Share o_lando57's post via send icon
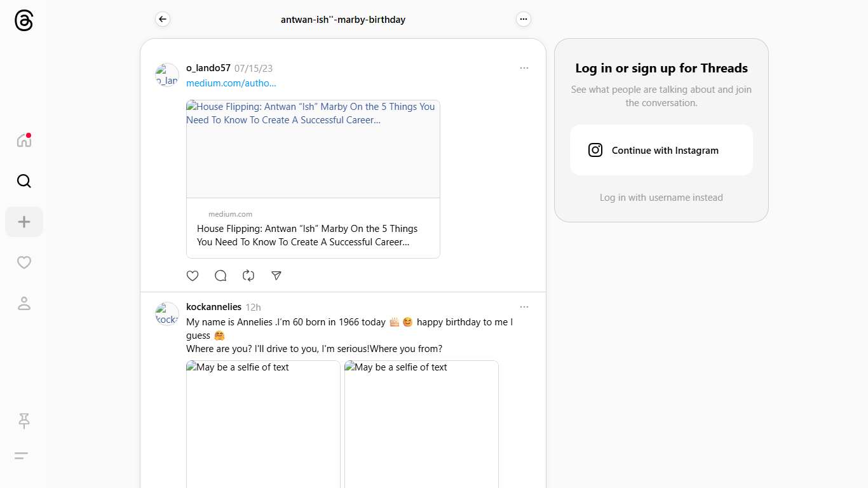The width and height of the screenshot is (868, 488). click(276, 276)
